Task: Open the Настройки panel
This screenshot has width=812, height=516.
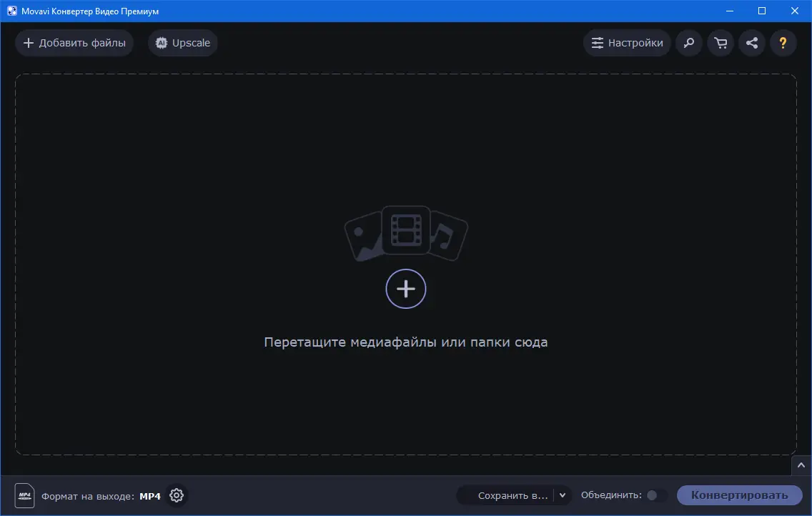Action: coord(627,43)
